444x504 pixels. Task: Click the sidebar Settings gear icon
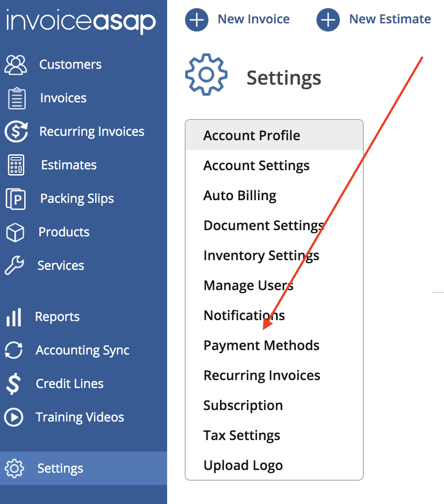click(x=15, y=468)
